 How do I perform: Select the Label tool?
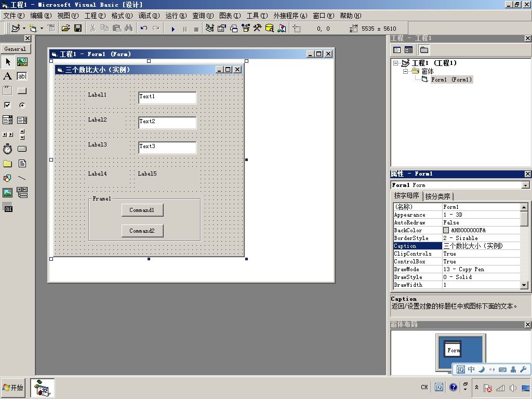(x=7, y=76)
